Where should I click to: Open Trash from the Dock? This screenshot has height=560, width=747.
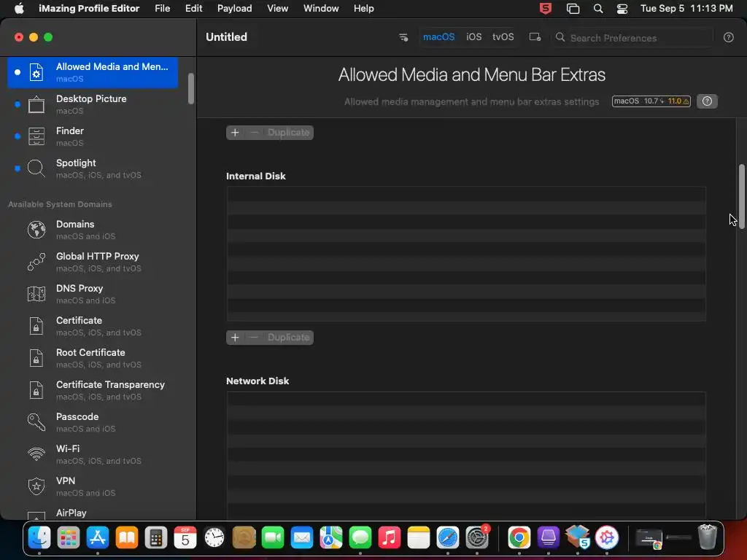[708, 537]
